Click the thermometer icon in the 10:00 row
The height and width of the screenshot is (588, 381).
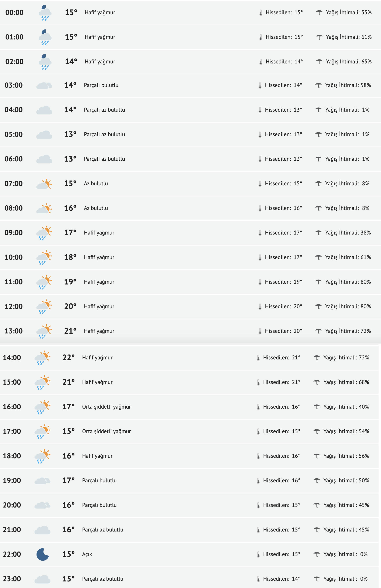pyautogui.click(x=260, y=258)
